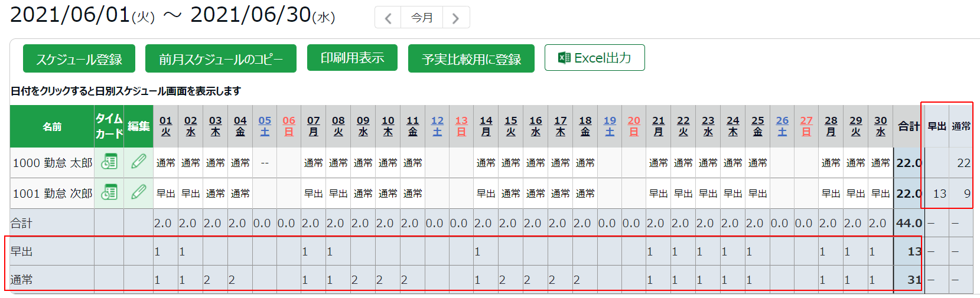Open 印刷用表示 view
This screenshot has width=980, height=298.
[x=352, y=58]
